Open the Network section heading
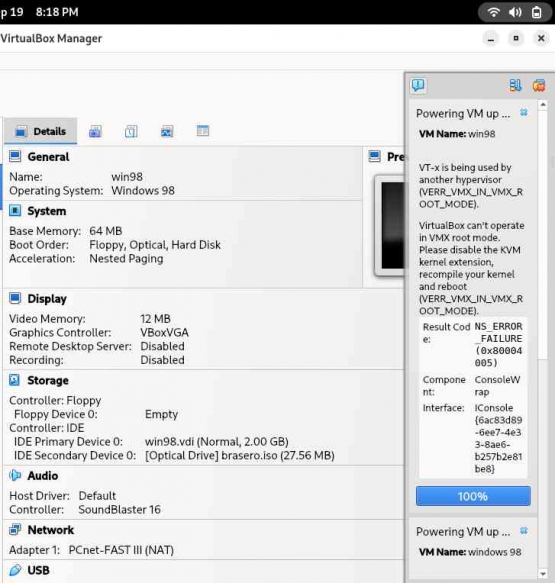The width and height of the screenshot is (555, 583). tap(51, 530)
